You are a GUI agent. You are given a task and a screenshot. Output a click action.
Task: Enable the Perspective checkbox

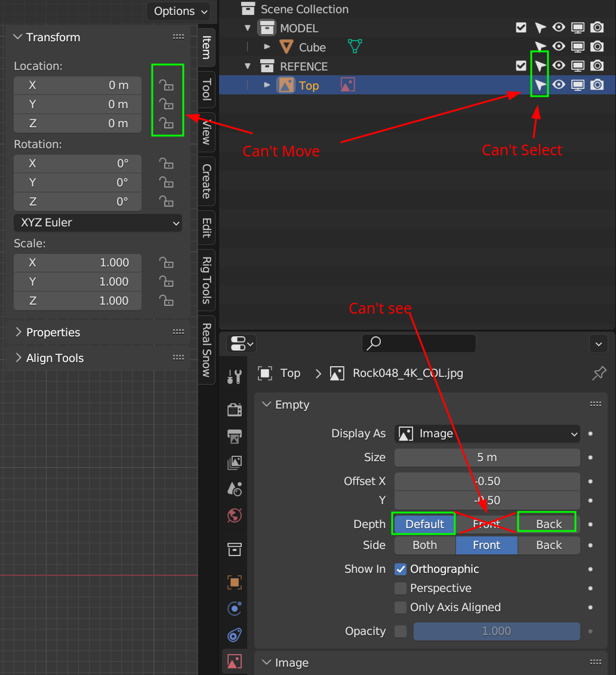[x=401, y=588]
